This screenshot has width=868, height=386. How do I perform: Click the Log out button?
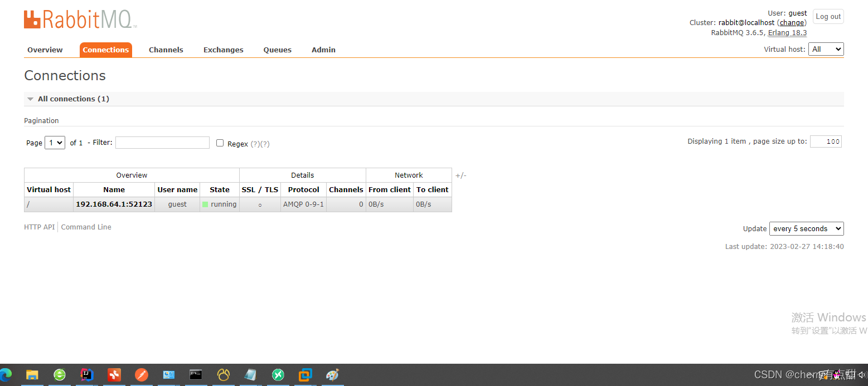tap(828, 17)
